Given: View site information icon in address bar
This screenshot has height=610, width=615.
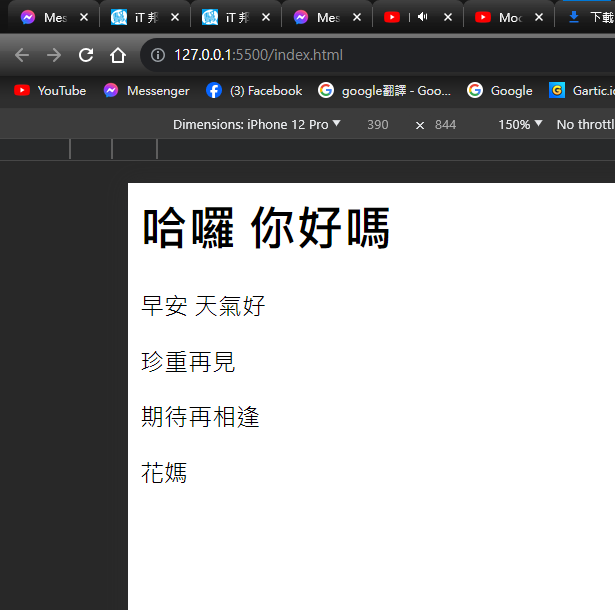Looking at the screenshot, I should pos(158,55).
